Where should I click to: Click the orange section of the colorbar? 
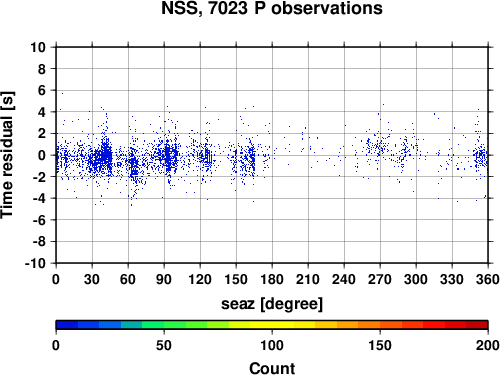coord(369,325)
